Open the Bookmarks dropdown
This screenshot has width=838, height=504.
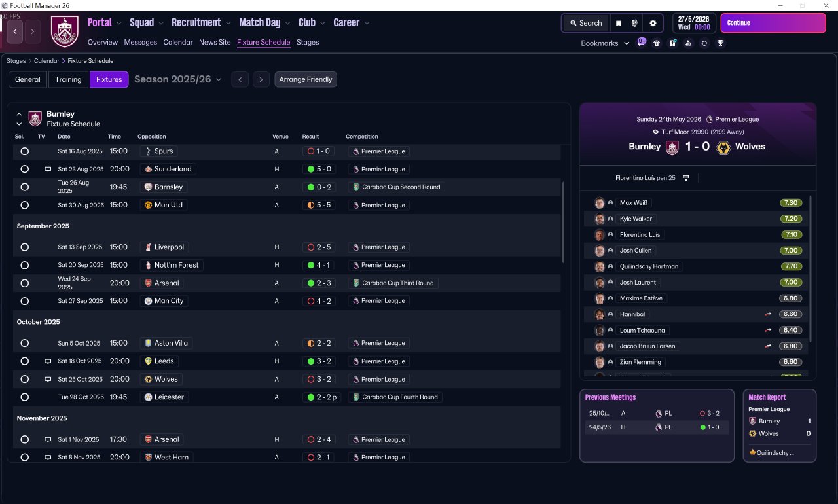[x=605, y=43]
